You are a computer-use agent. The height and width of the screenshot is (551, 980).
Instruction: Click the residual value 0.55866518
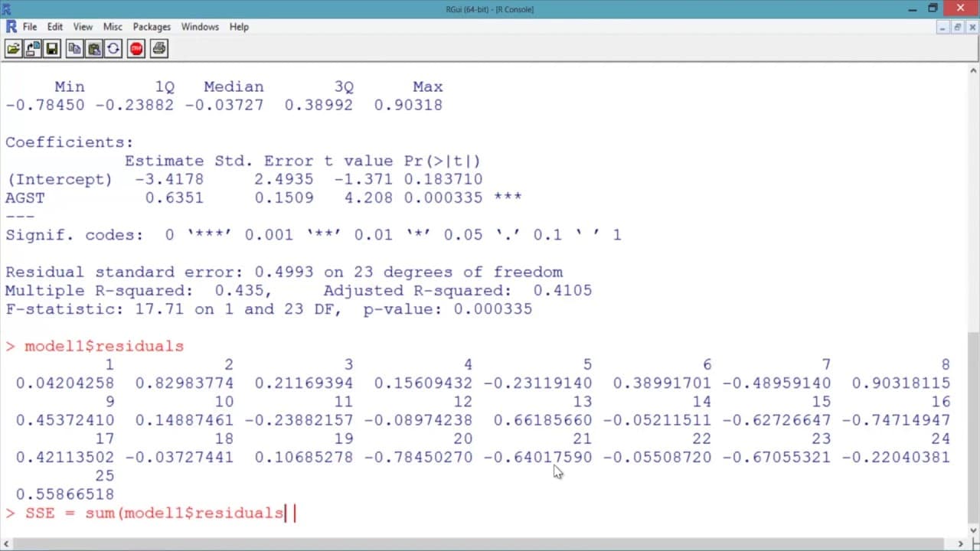[65, 494]
